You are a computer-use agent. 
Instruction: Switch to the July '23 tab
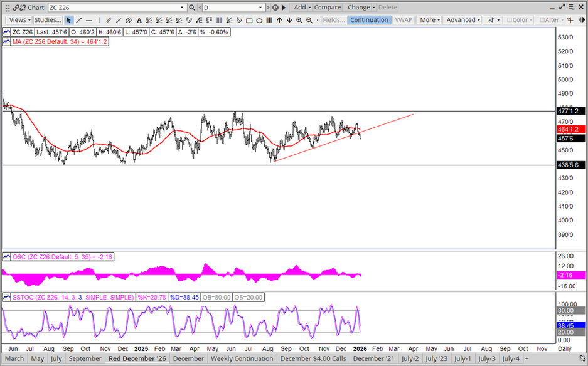click(437, 359)
